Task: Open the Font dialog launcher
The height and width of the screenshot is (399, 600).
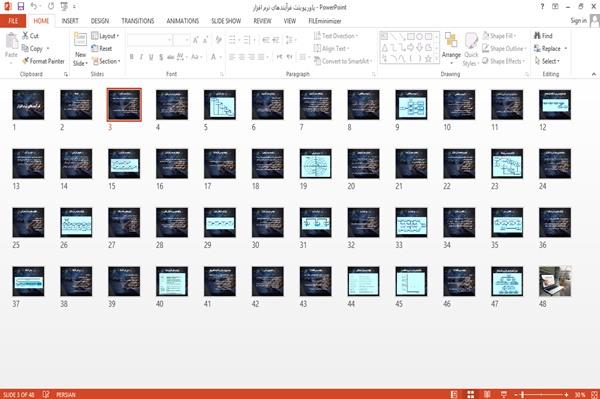Action: 221,74
